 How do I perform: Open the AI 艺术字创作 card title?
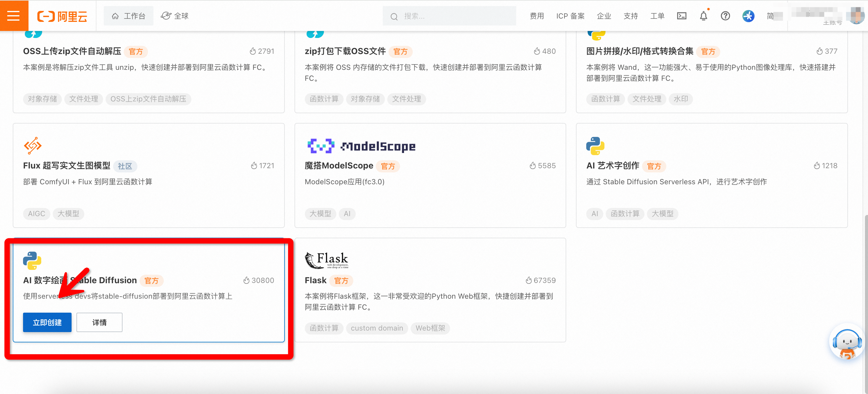[x=612, y=166]
